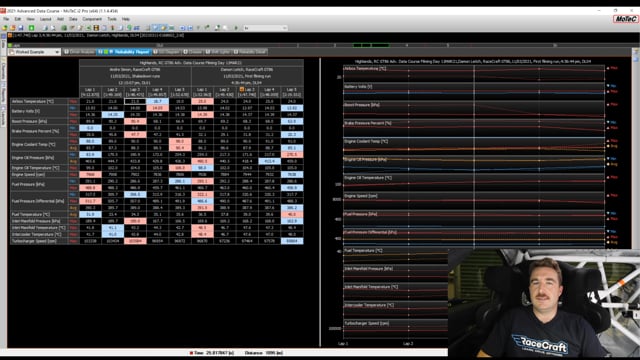Image resolution: width=640 pixels, height=360 pixels.
Task: Open the Shift Lights tab
Action: (218, 52)
